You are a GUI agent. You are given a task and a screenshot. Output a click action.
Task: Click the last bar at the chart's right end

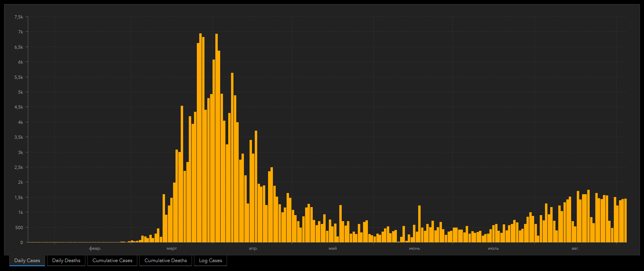point(625,221)
